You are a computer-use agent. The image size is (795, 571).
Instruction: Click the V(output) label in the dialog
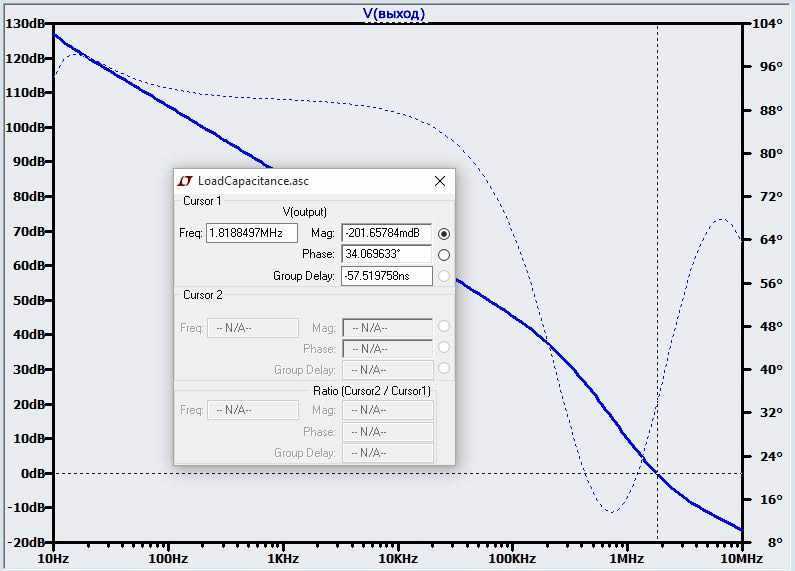click(x=305, y=212)
